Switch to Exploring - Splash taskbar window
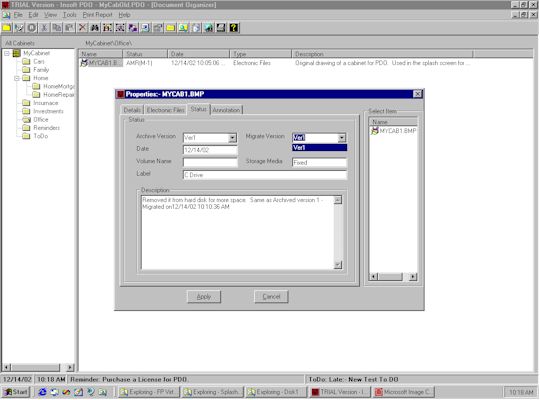This screenshot has height=400, width=540. click(212, 392)
